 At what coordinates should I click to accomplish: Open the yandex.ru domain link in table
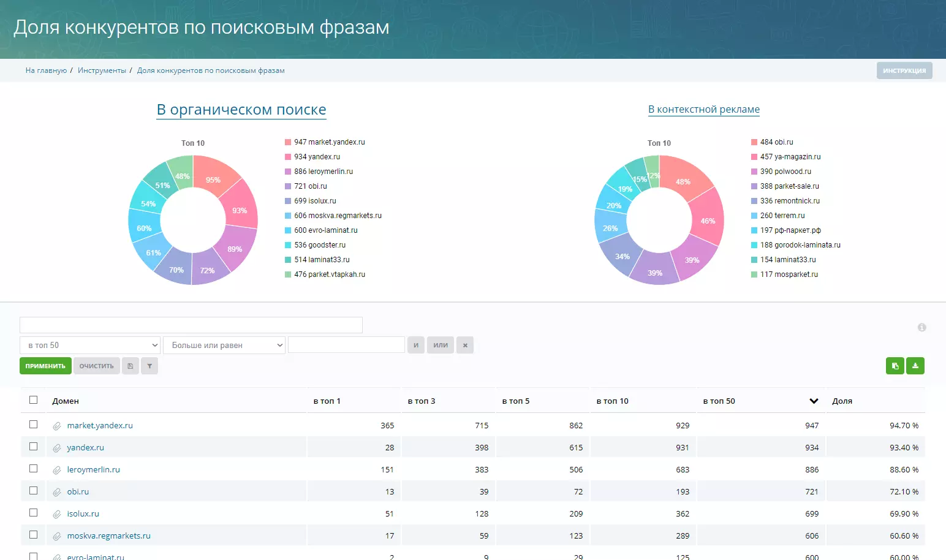point(85,448)
